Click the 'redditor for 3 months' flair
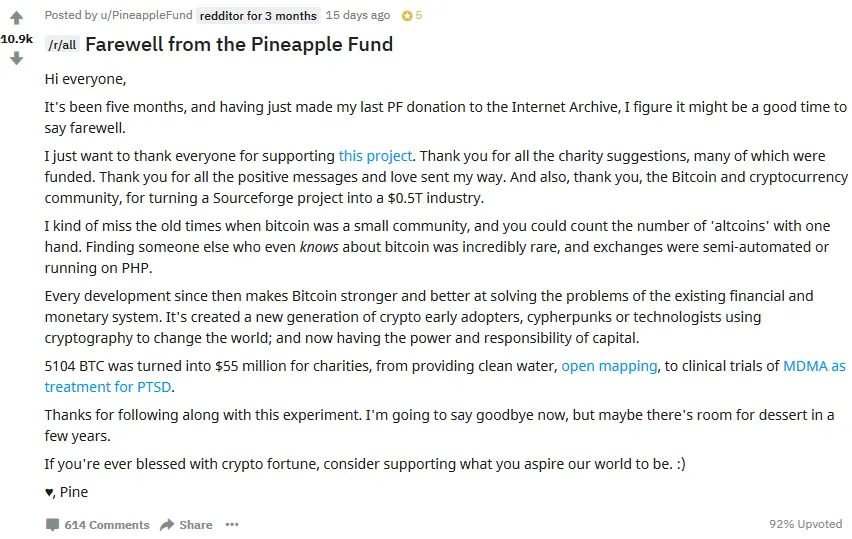The width and height of the screenshot is (852, 539). [258, 16]
